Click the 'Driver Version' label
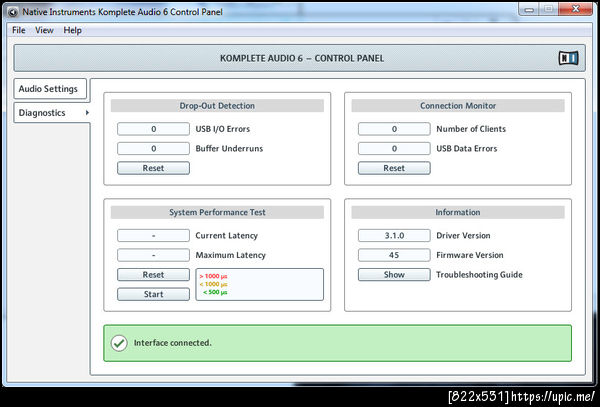Image resolution: width=600 pixels, height=407 pixels. tap(463, 236)
